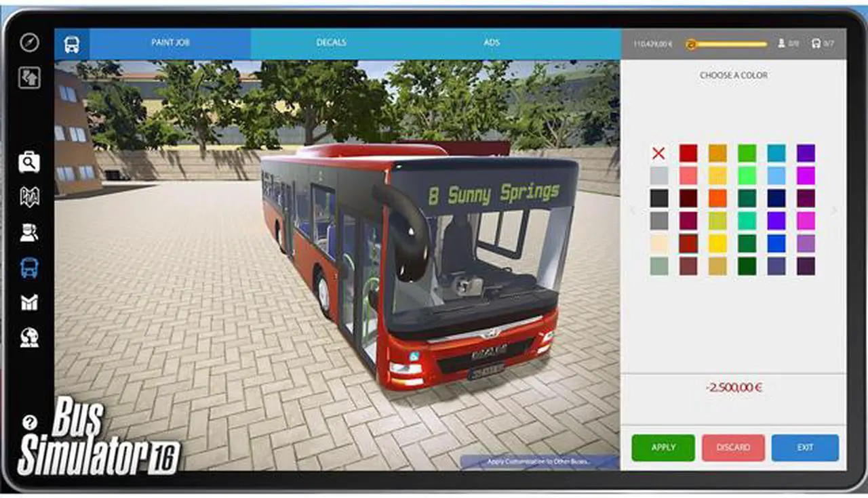
Task: Choose the medium gray color swatch
Action: pyautogui.click(x=658, y=221)
